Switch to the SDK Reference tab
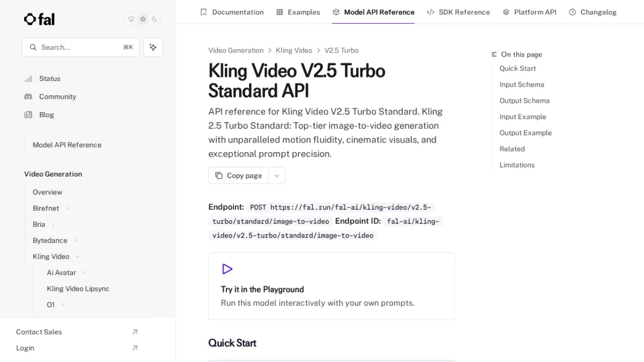The height and width of the screenshot is (362, 644). (x=458, y=12)
